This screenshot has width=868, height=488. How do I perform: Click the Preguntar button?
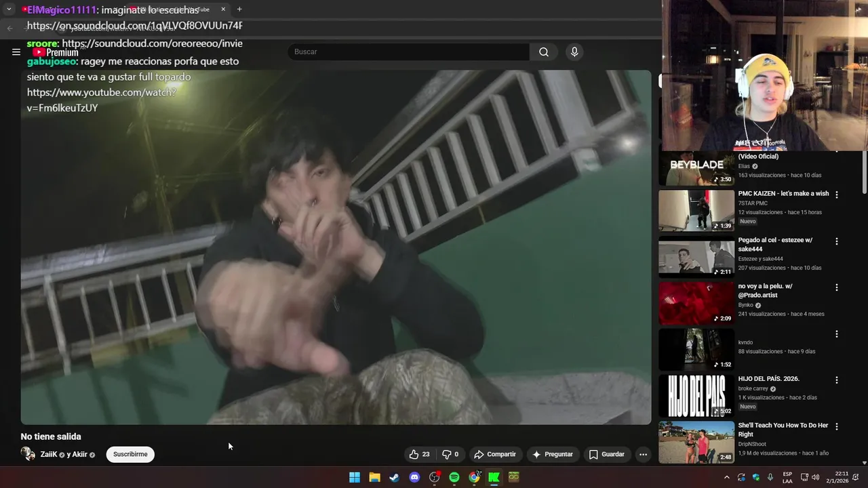[x=553, y=454]
